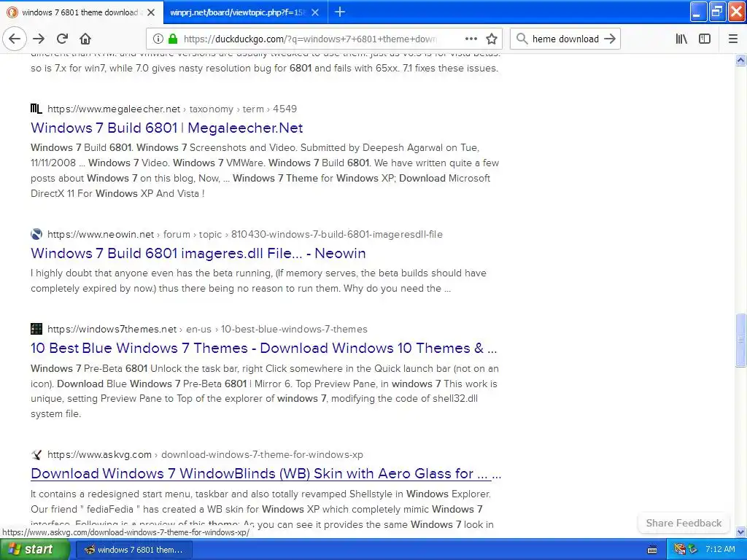Image resolution: width=747 pixels, height=560 pixels.
Task: Click the search bar magnifier icon
Action: pyautogui.click(x=522, y=39)
